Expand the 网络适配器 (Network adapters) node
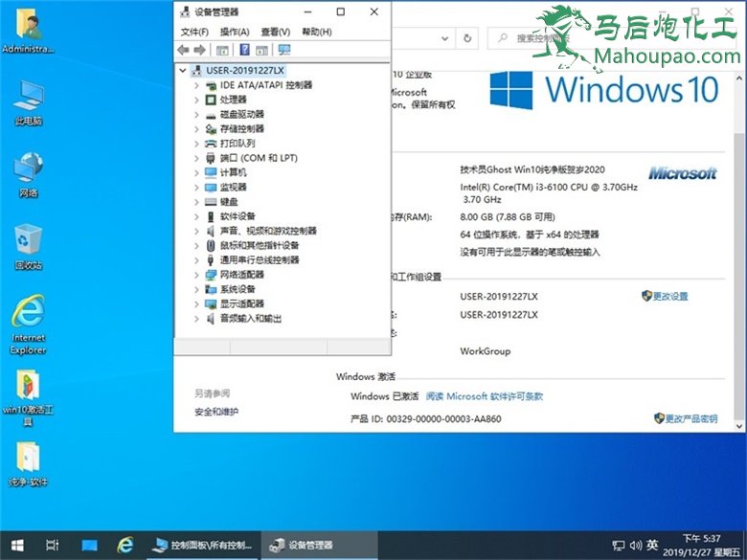Screen dimensions: 747x560 197,275
